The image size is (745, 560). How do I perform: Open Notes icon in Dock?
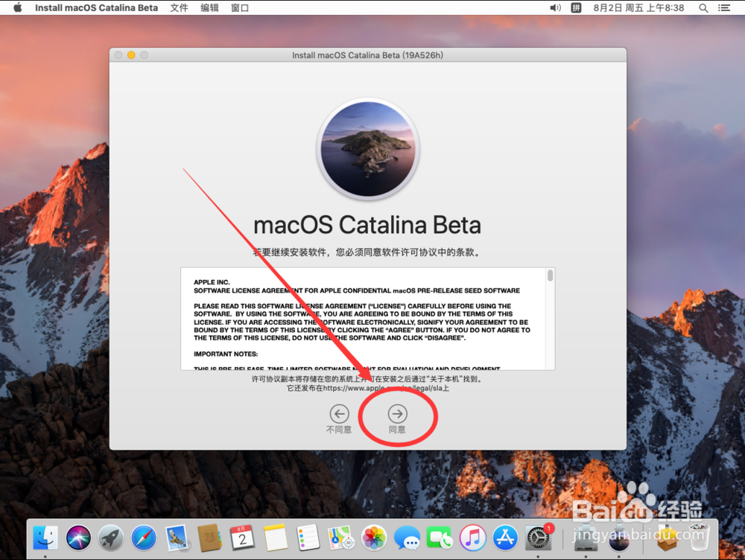click(x=275, y=538)
